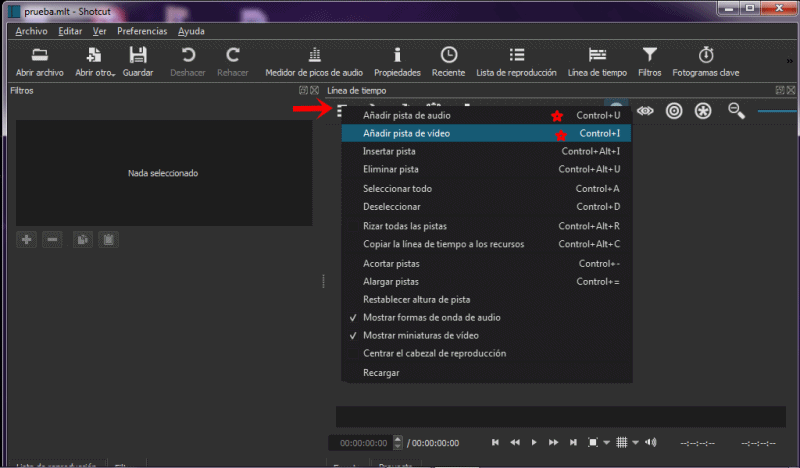Click the timeline zoom slider

(x=777, y=111)
